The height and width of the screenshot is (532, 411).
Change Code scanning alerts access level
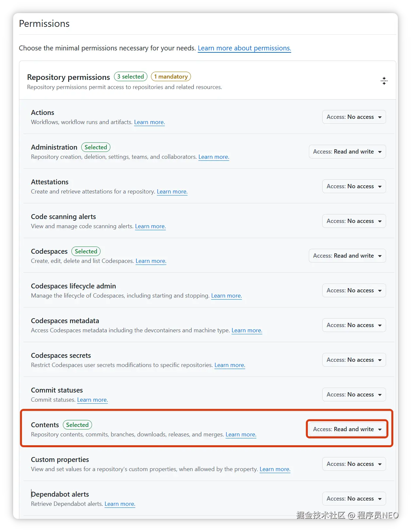(354, 221)
